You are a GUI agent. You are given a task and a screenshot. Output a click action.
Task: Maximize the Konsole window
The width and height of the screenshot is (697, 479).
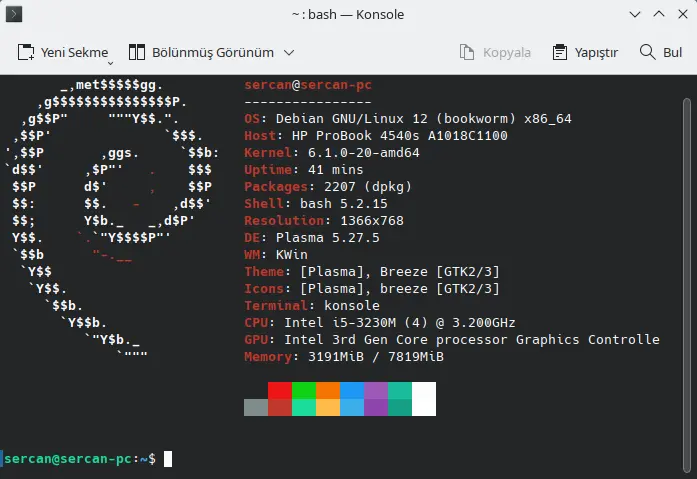click(659, 14)
